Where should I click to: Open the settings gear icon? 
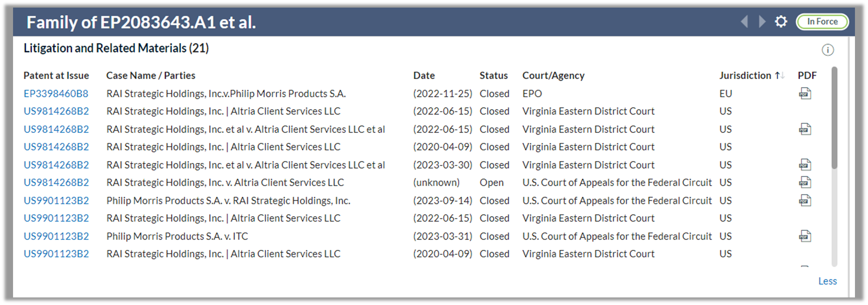tap(781, 21)
